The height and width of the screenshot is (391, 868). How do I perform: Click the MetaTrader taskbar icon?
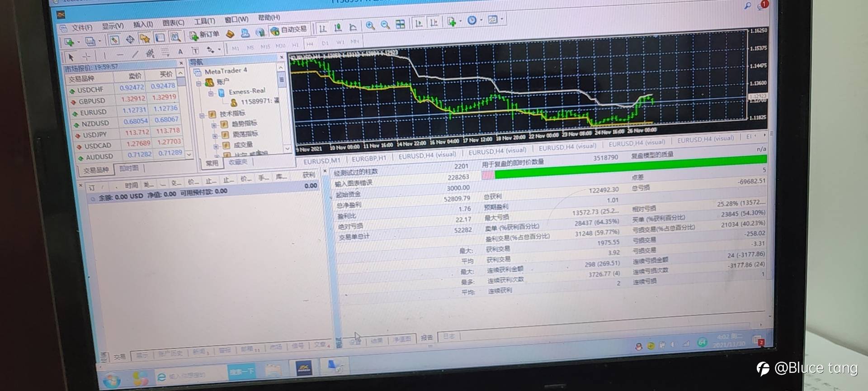[304, 368]
